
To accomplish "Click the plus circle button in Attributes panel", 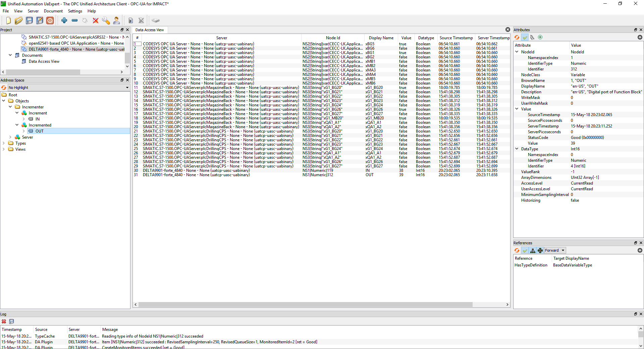I will (640, 37).
